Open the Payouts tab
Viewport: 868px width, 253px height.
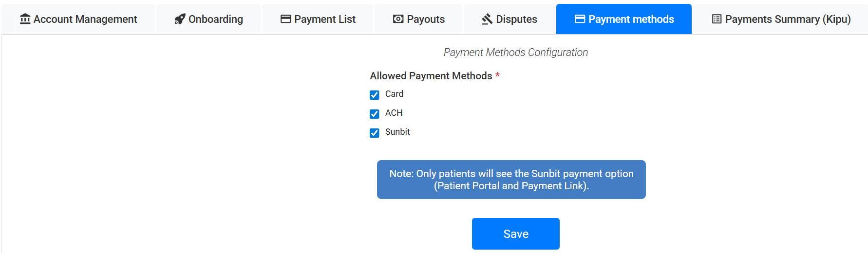pyautogui.click(x=426, y=19)
